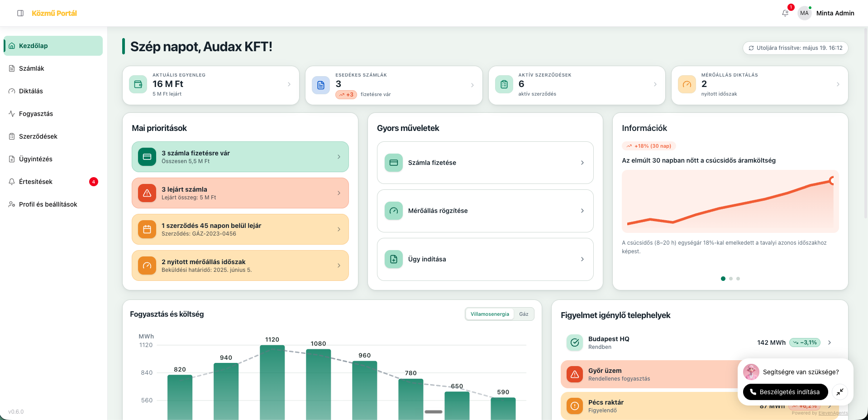Click the clipboard icon in Aktív szerződések card

tap(504, 84)
